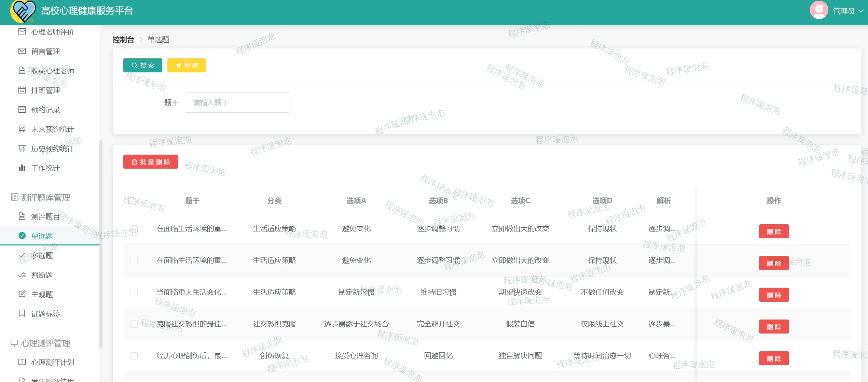868x382 pixels.
Task: Focus the 题干 input field
Action: click(x=237, y=102)
